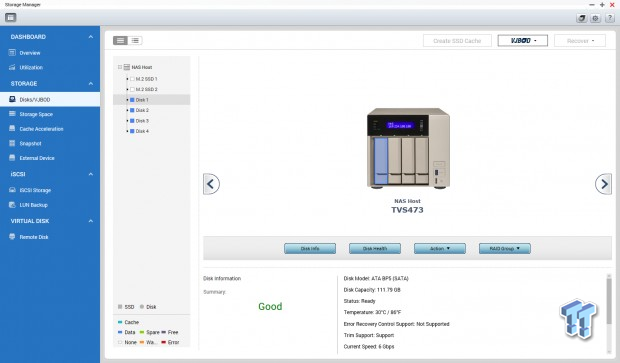Image resolution: width=620 pixels, height=363 pixels.
Task: Click the Utilization sidebar icon
Action: [12, 67]
